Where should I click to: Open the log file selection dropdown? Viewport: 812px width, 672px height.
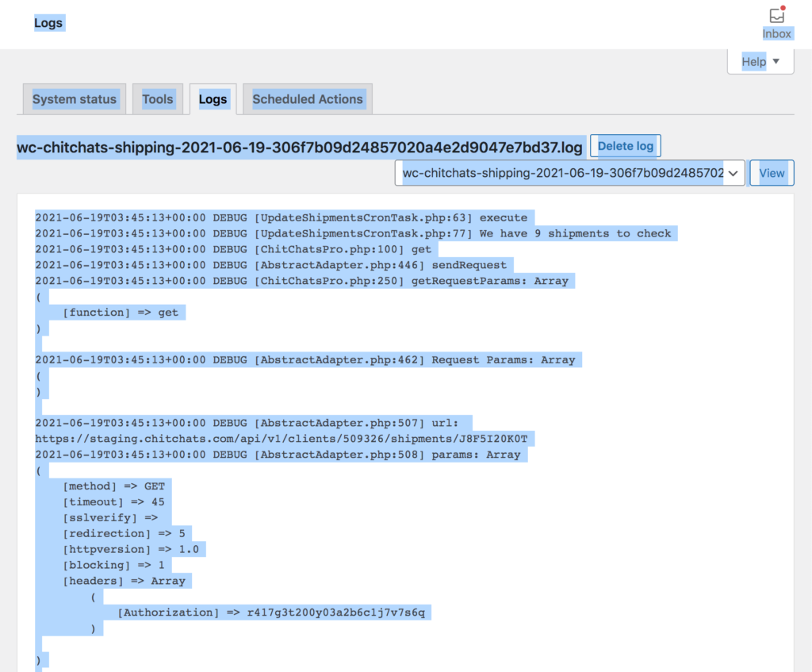569,173
